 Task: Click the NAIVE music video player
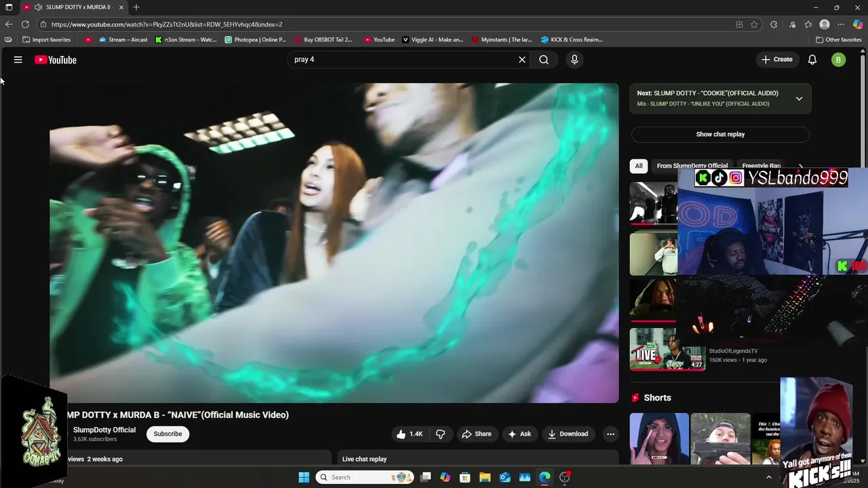[334, 243]
